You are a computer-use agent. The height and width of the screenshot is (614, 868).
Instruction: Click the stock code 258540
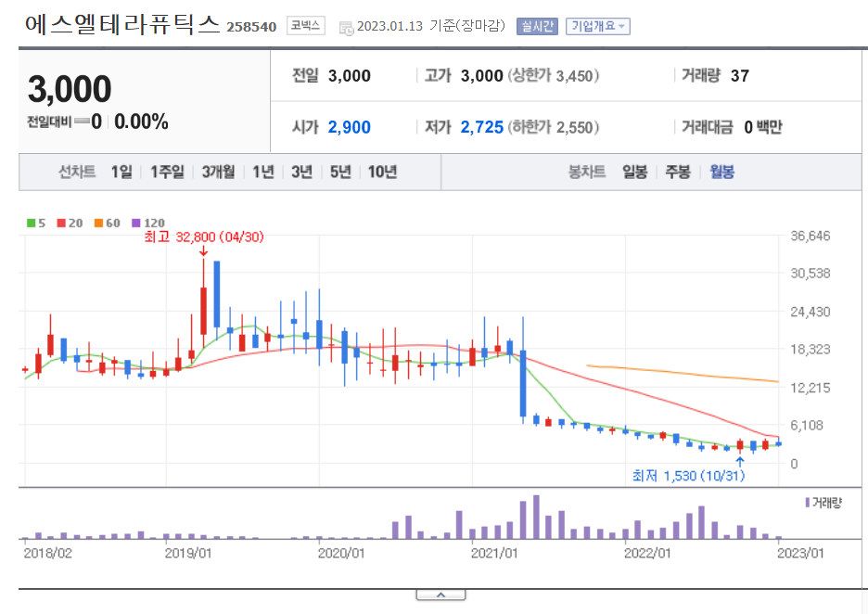pyautogui.click(x=251, y=27)
